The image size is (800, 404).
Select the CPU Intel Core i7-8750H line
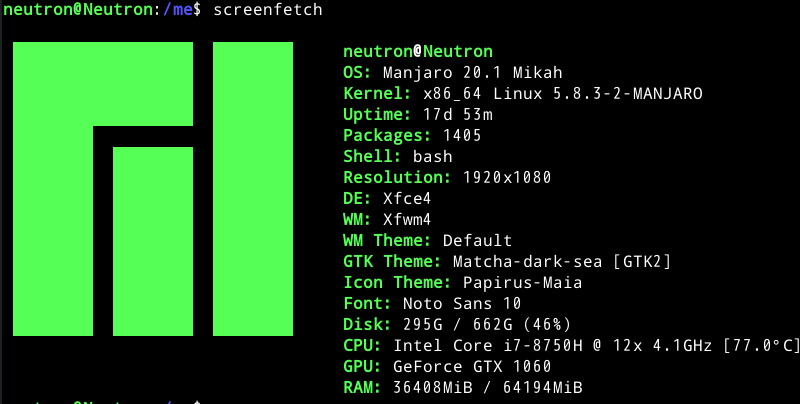pyautogui.click(x=571, y=345)
